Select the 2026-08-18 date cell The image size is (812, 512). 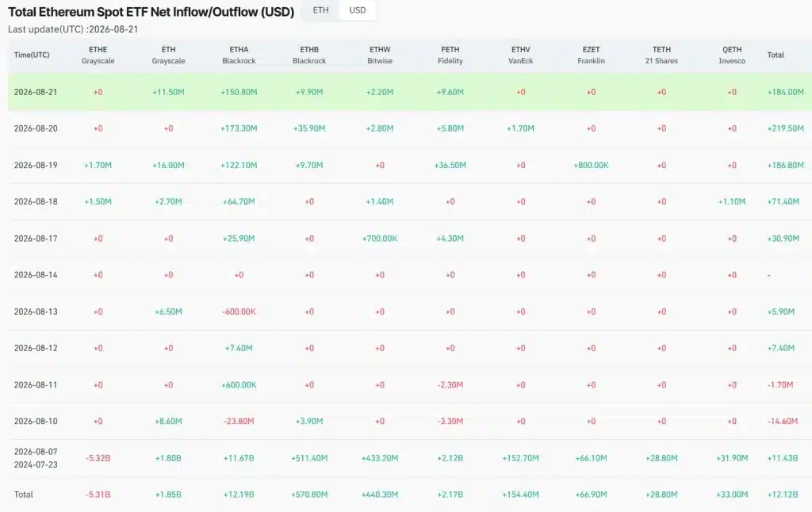coord(35,201)
